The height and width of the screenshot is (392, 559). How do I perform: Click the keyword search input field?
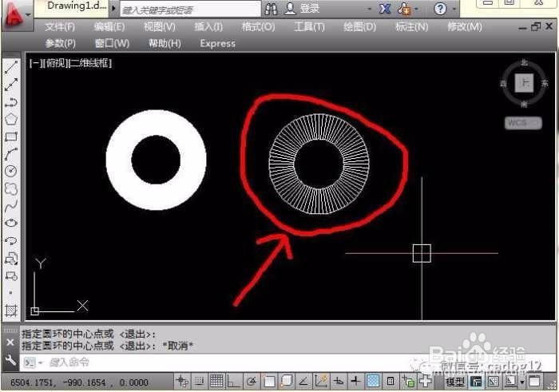190,10
